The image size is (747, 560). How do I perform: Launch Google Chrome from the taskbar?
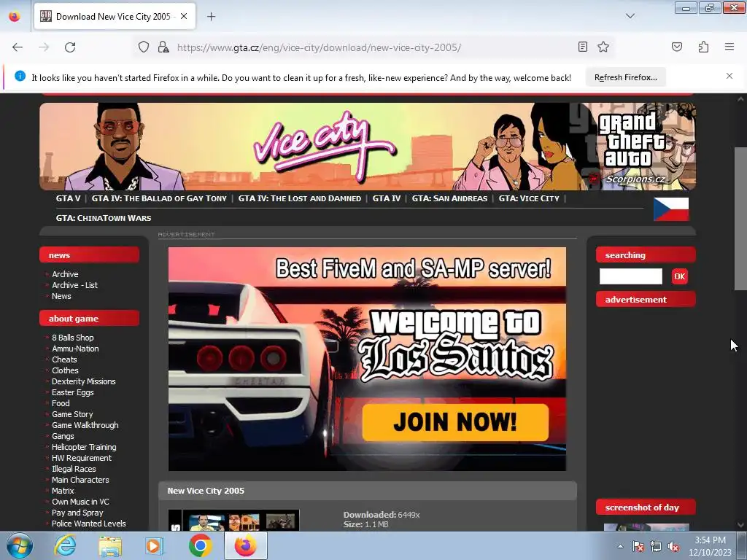pyautogui.click(x=200, y=545)
